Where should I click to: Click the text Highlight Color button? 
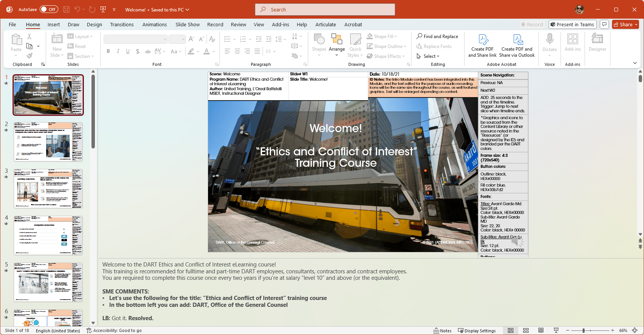point(191,51)
